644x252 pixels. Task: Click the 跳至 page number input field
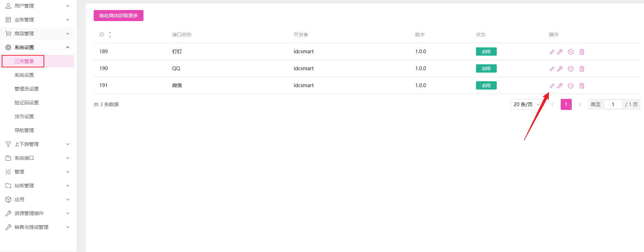pyautogui.click(x=613, y=104)
